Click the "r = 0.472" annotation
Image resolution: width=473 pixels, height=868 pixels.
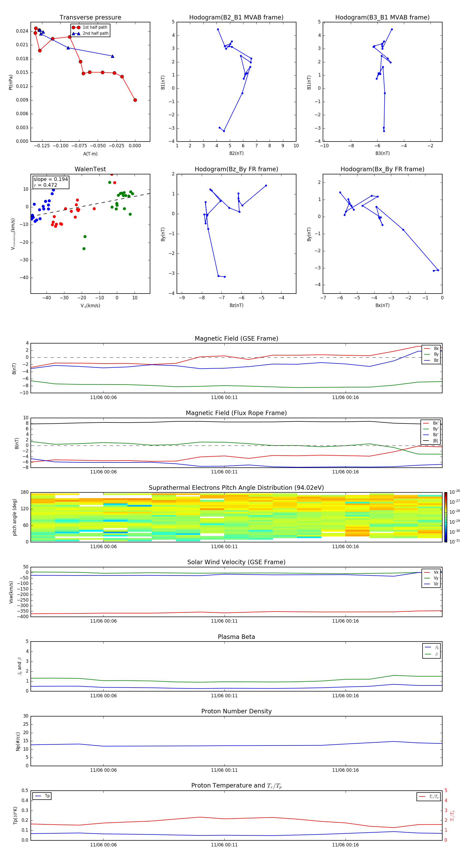pos(45,185)
